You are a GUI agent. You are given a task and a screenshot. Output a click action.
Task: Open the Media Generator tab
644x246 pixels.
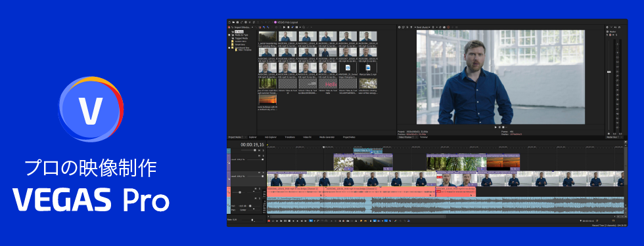pyautogui.click(x=327, y=137)
